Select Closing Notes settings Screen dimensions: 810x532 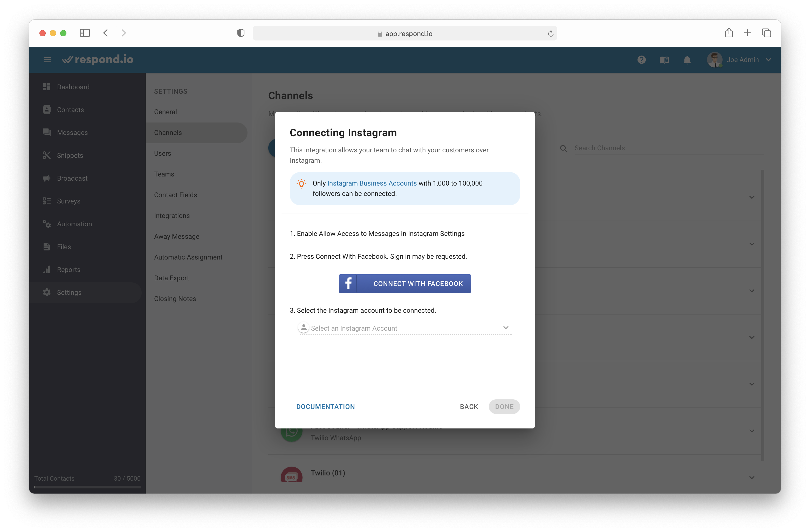[x=197, y=298]
